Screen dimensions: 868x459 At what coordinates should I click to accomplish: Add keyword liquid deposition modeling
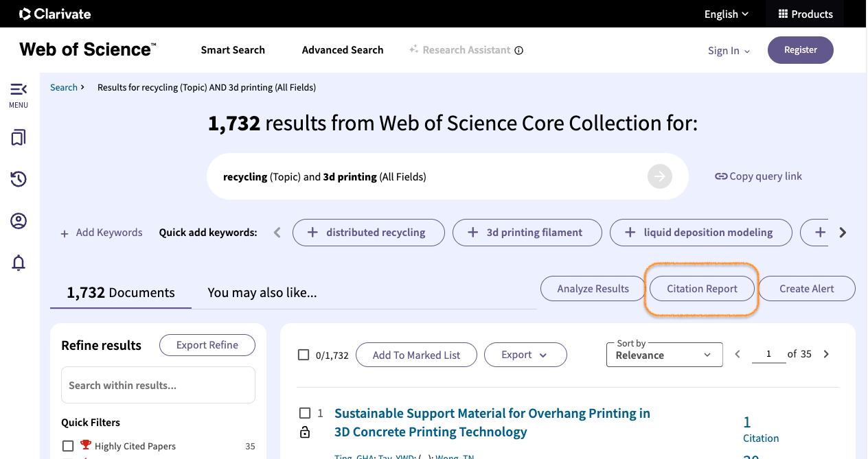click(701, 233)
